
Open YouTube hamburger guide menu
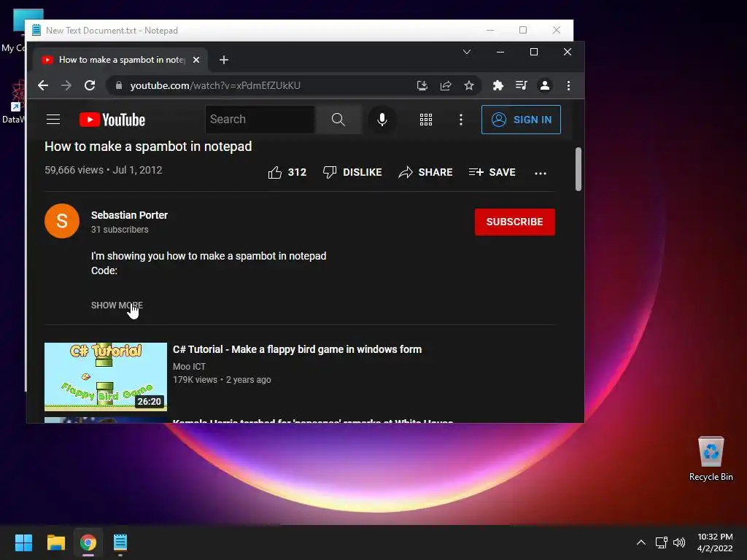(53, 119)
